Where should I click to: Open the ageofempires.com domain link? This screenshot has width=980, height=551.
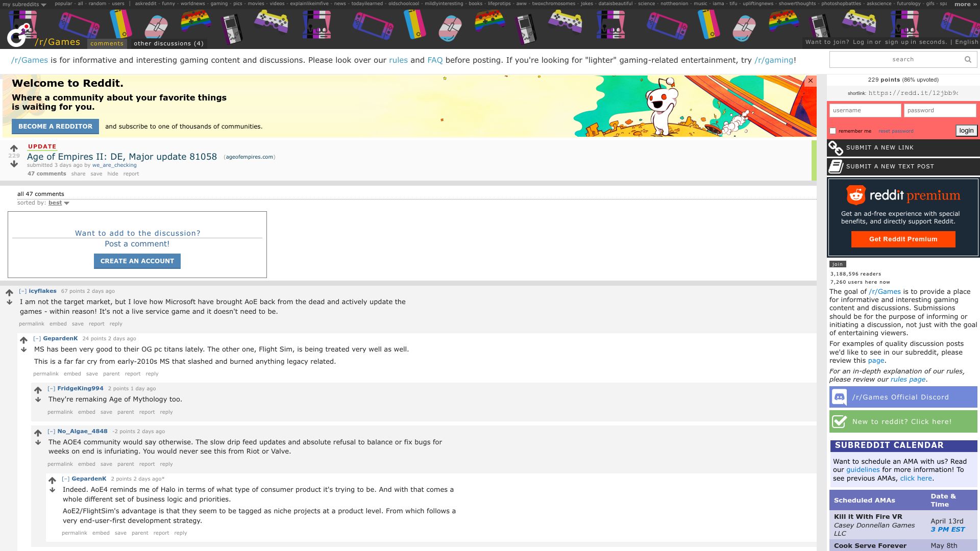[250, 157]
